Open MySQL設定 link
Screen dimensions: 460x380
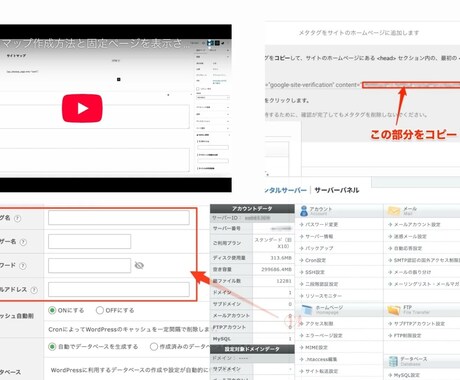click(407, 375)
